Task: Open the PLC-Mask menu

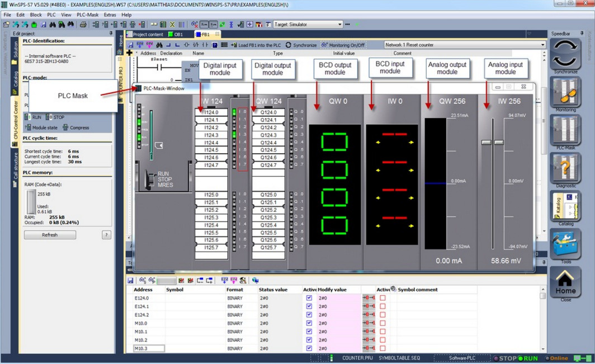Action: (87, 15)
